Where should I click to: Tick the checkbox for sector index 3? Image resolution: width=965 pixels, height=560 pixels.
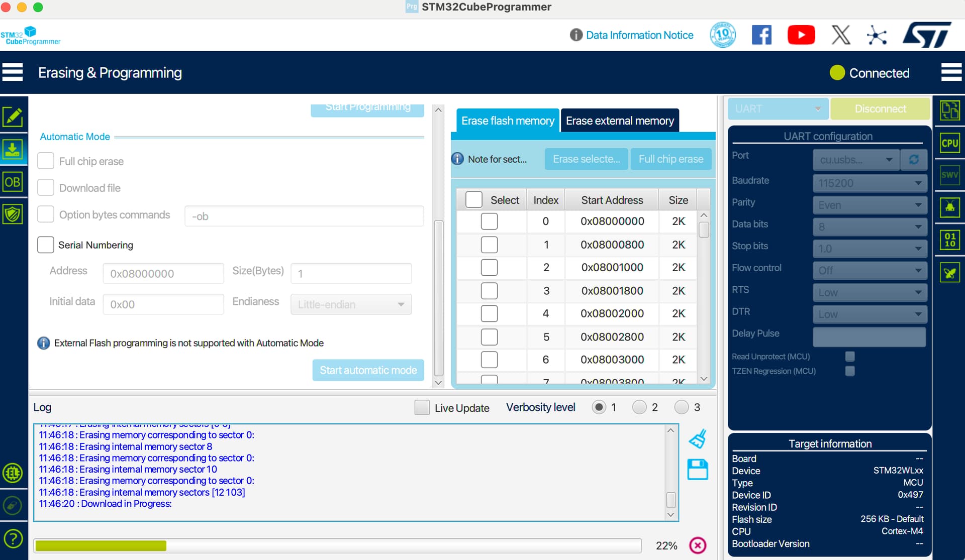point(489,291)
